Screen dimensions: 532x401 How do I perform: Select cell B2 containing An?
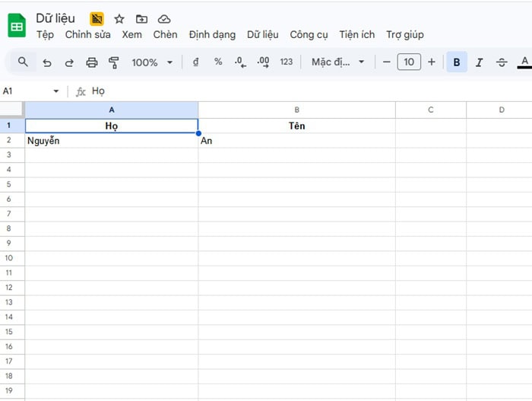click(x=296, y=141)
